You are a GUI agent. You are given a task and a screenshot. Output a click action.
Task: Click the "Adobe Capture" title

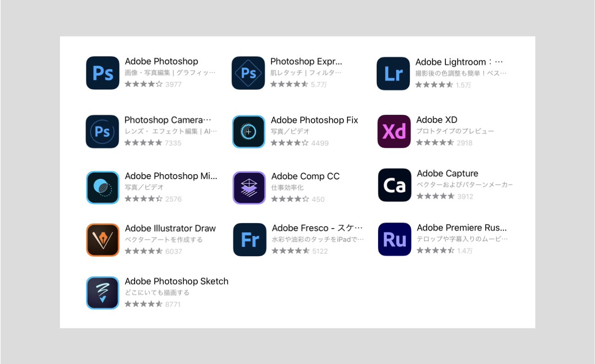(x=448, y=173)
